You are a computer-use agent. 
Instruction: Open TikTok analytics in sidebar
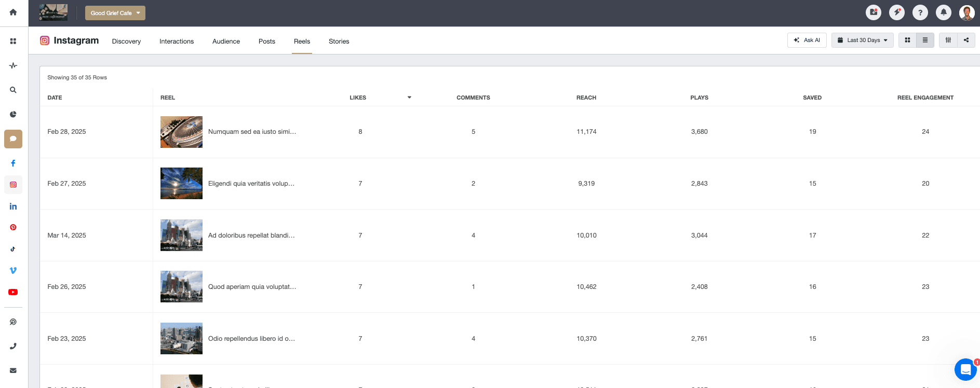pyautogui.click(x=13, y=249)
